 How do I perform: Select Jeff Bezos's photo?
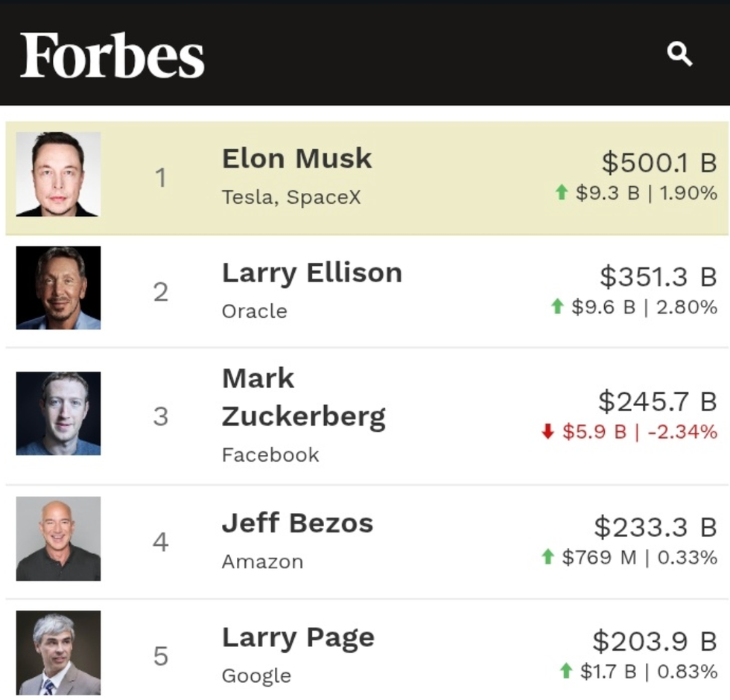point(59,539)
